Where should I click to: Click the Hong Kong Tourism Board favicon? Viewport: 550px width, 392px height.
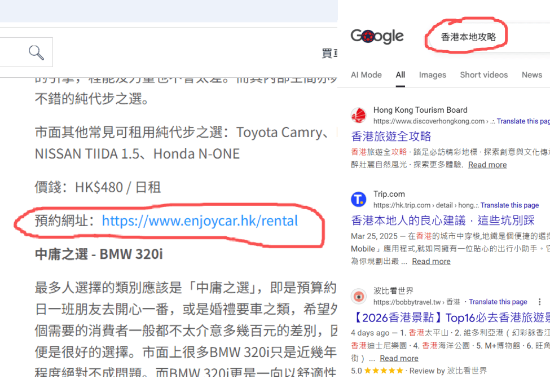358,116
